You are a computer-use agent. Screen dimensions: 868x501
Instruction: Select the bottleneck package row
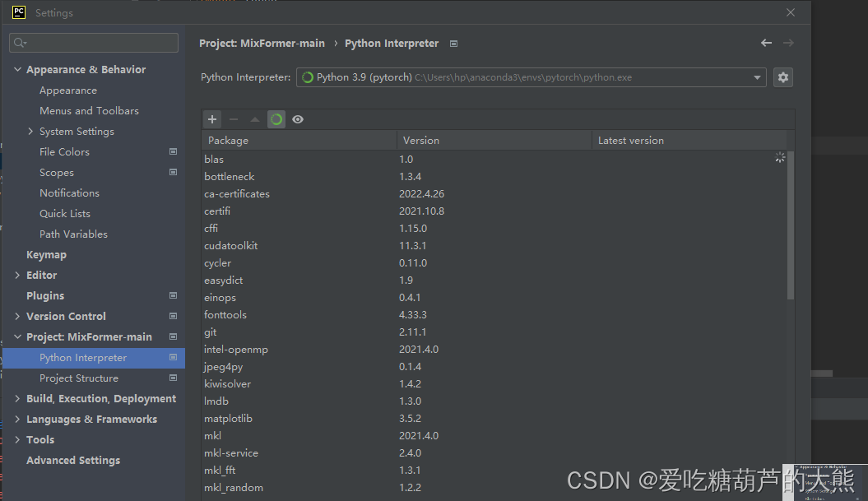click(x=494, y=177)
